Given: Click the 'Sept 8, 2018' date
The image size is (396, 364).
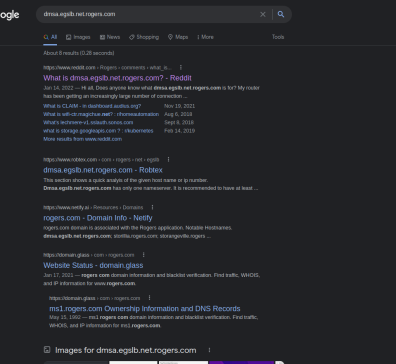Looking at the screenshot, I should point(179,122).
